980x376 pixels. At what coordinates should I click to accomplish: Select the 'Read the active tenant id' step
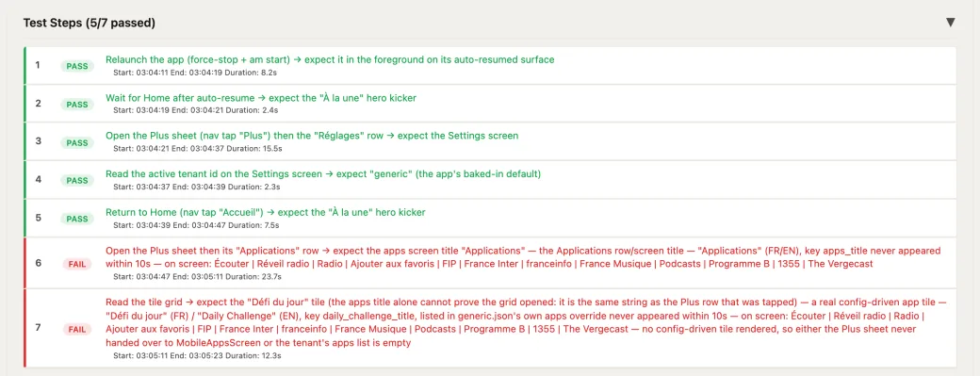tap(323, 173)
